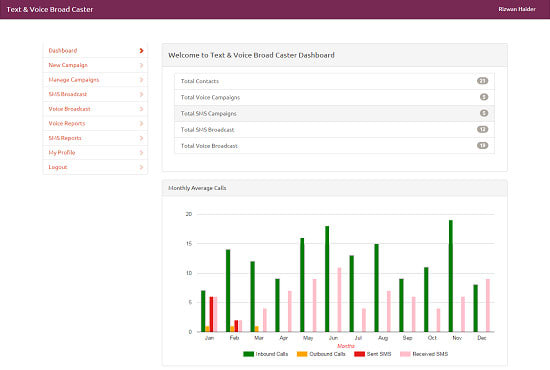Image resolution: width=550 pixels, height=370 pixels.
Task: Click the arrow icon beside Manage Campaigns
Action: click(141, 80)
